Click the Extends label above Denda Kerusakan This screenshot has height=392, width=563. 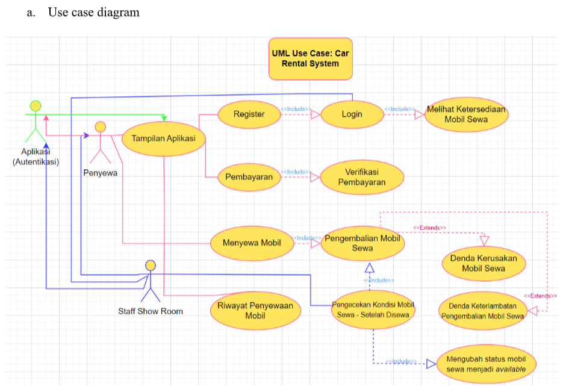pos(429,228)
